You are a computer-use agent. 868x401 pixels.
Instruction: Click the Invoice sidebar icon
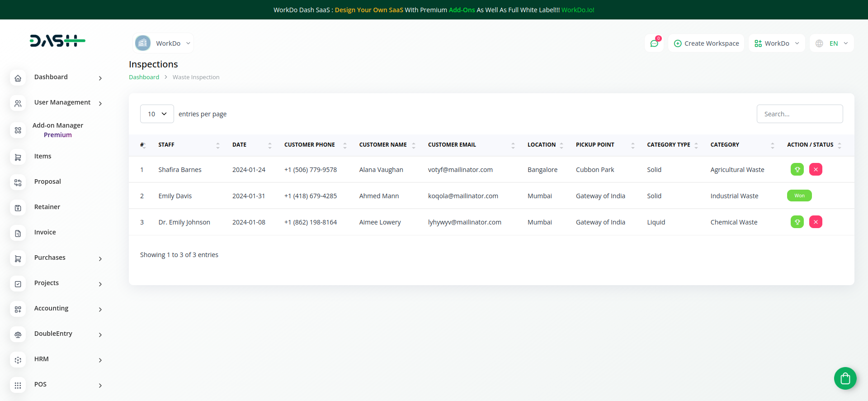tap(18, 233)
